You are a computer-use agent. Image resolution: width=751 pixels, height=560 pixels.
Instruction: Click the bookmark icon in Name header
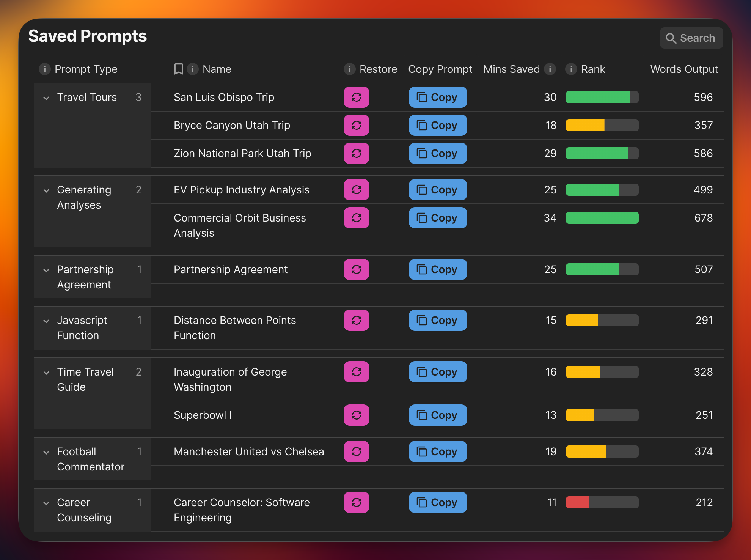tap(178, 69)
